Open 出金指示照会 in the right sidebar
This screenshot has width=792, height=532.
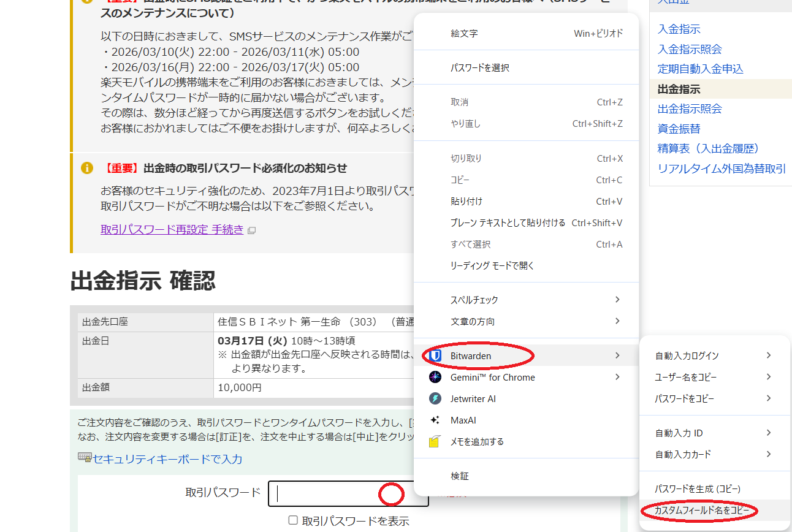(x=690, y=108)
